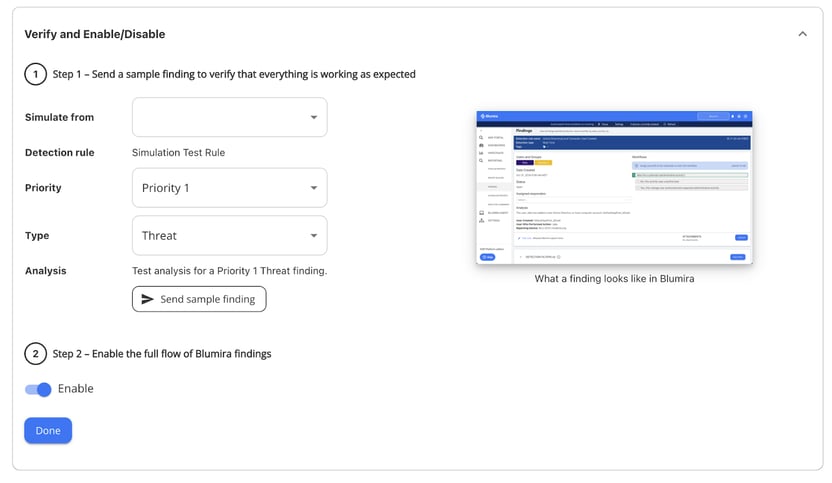Click the Send sample finding button text
The width and height of the screenshot is (832, 483).
click(x=207, y=299)
